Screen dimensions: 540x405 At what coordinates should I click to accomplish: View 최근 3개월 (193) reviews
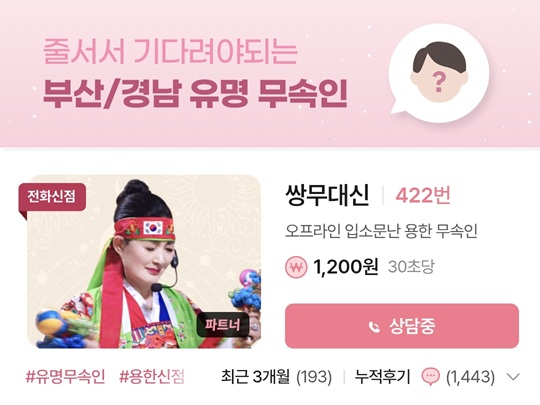tap(276, 377)
